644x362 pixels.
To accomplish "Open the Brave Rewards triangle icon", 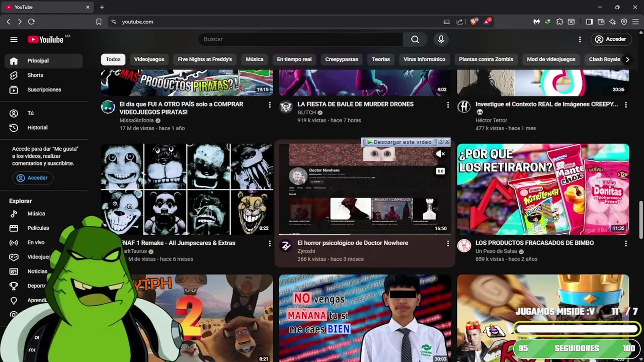I will [487, 22].
